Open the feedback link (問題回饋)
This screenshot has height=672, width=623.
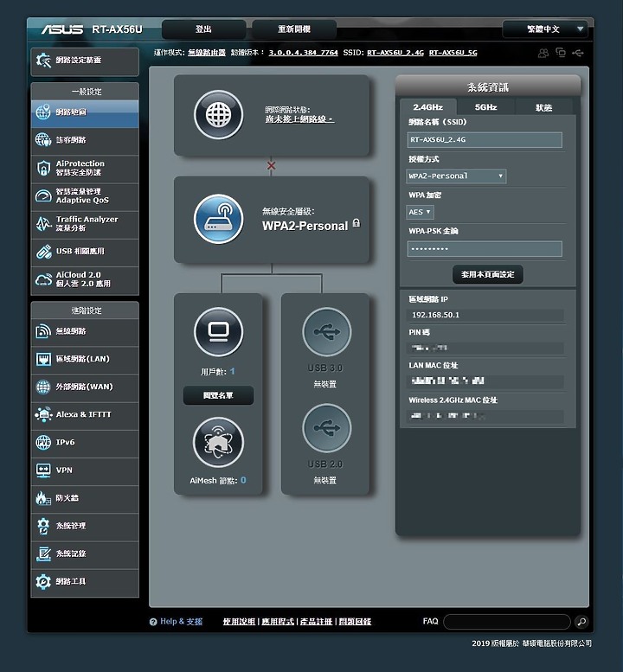[x=355, y=622]
